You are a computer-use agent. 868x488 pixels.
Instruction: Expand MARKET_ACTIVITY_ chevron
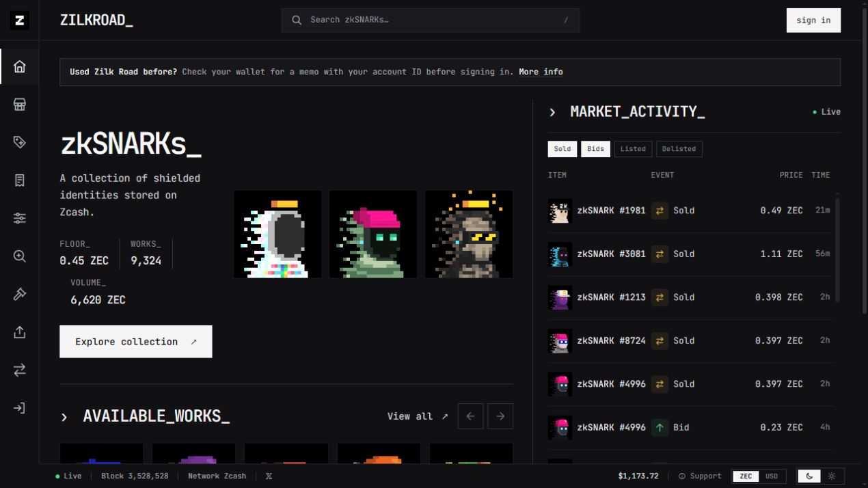coord(552,112)
